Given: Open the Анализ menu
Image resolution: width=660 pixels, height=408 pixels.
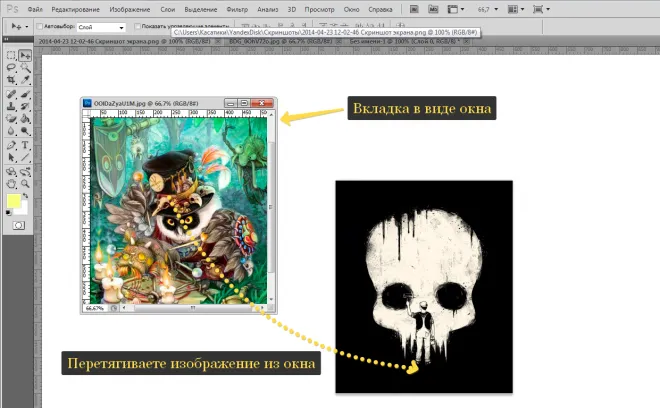Looking at the screenshot, I should point(268,9).
